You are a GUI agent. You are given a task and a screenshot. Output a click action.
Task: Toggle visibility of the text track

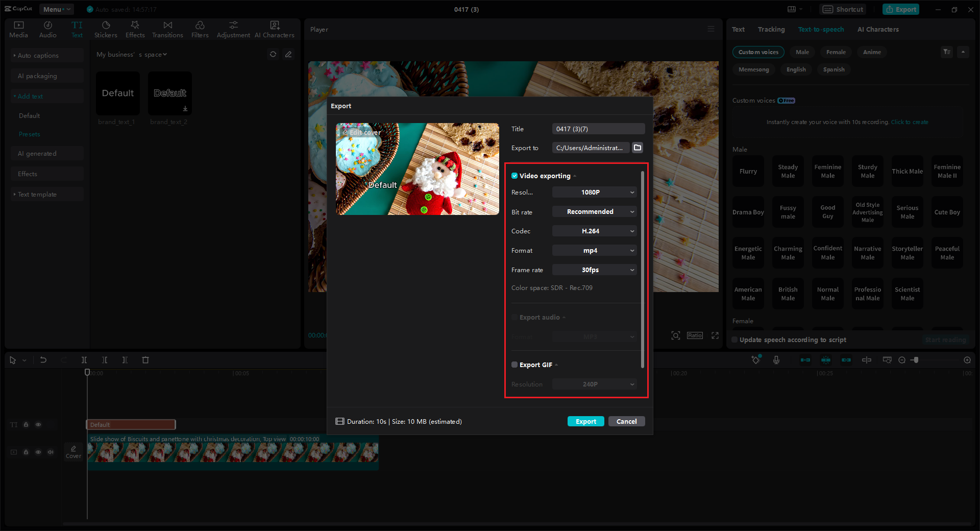click(x=38, y=424)
